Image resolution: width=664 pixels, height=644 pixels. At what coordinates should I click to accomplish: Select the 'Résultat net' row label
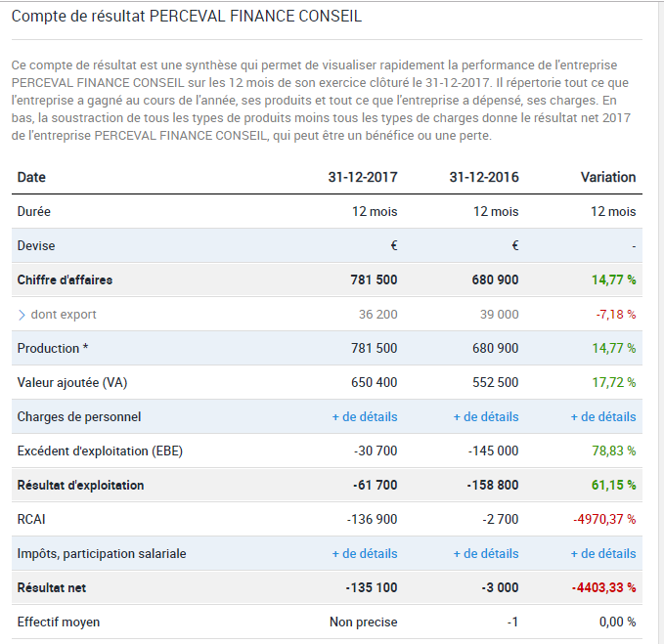54,587
